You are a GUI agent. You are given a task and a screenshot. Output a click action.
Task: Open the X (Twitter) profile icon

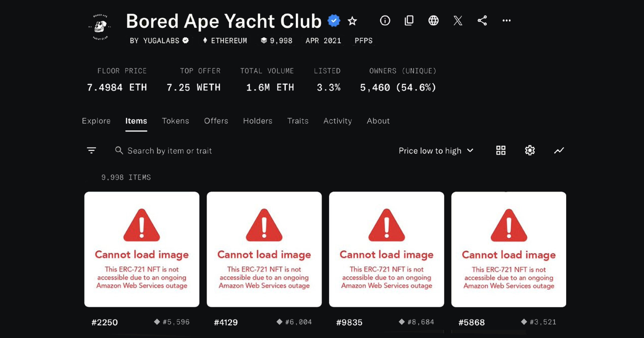[x=458, y=21]
